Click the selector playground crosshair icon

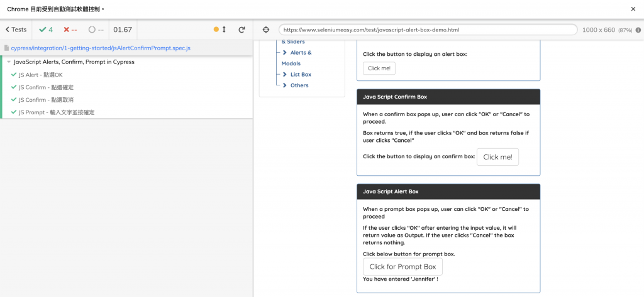[265, 30]
